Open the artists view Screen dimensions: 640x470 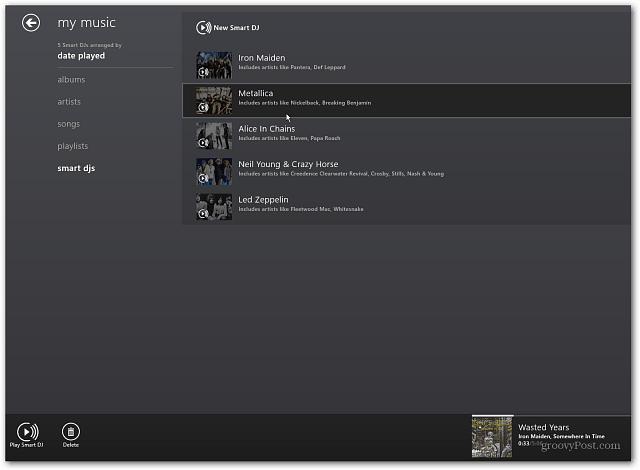pos(69,102)
